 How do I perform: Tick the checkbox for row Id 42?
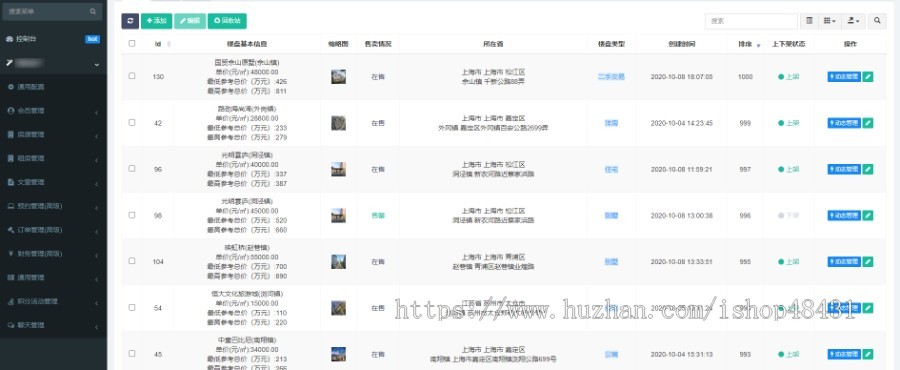tap(132, 122)
